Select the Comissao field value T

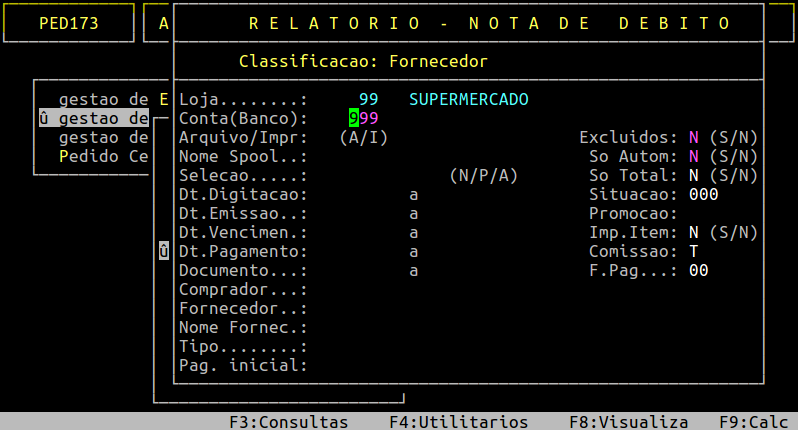(x=693, y=251)
